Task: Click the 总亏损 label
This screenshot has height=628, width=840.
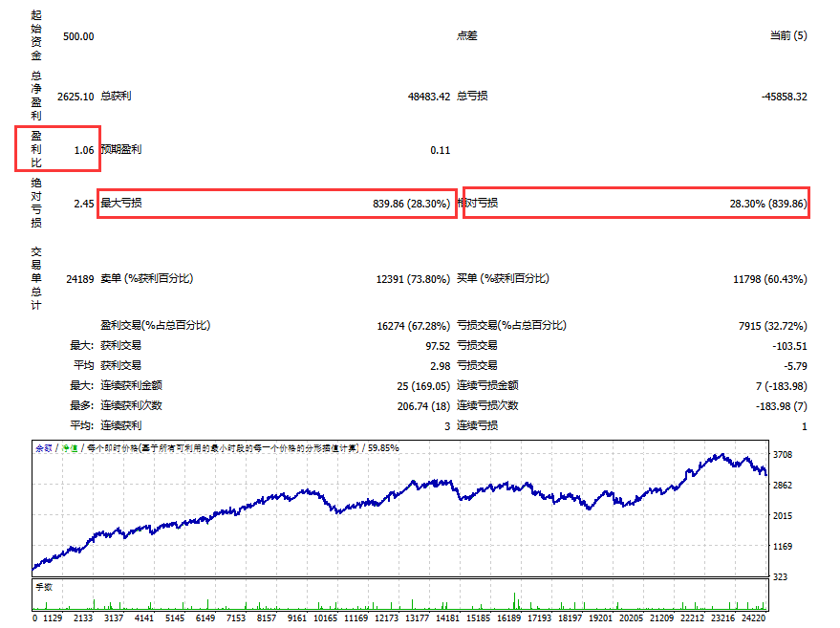Action: pyautogui.click(x=472, y=96)
